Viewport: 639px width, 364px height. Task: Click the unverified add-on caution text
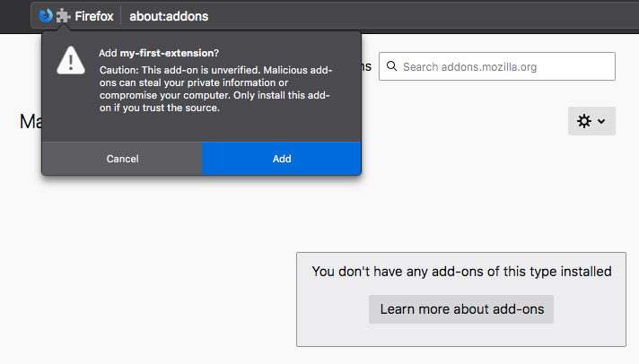[x=215, y=89]
